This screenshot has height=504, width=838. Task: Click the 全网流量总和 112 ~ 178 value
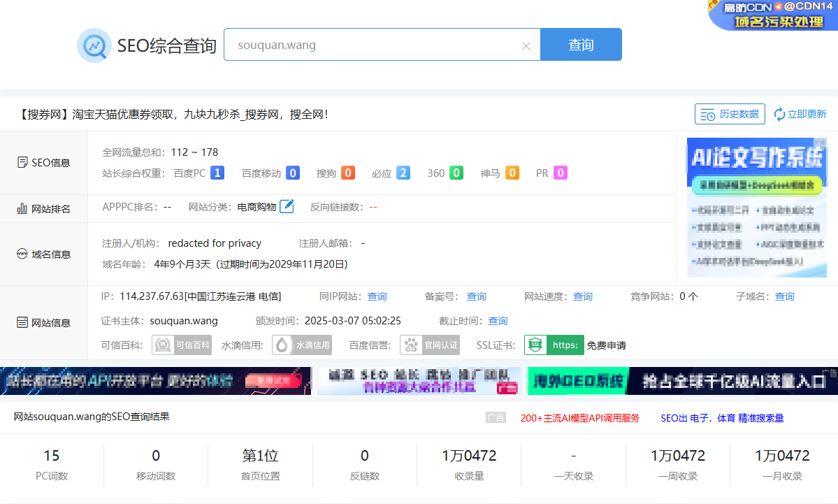pos(194,152)
